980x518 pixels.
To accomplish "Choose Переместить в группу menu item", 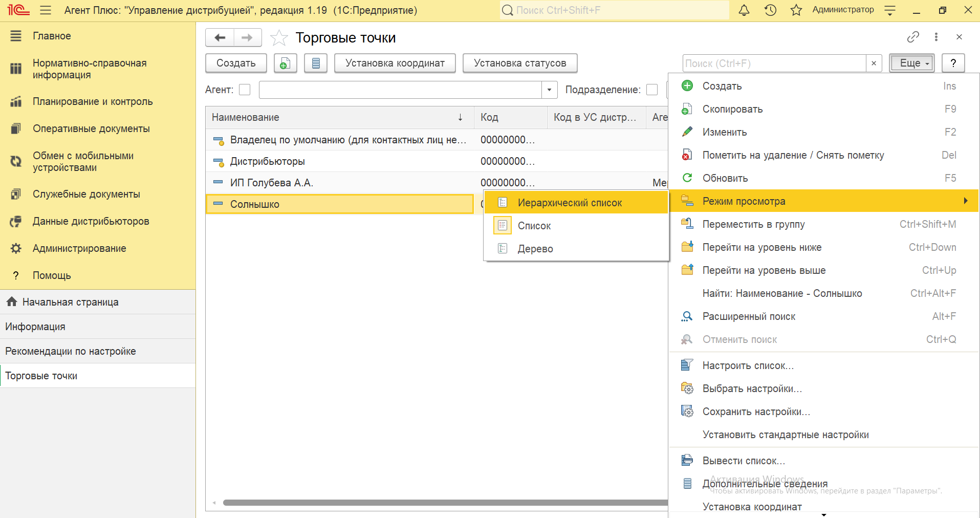I will click(824, 224).
